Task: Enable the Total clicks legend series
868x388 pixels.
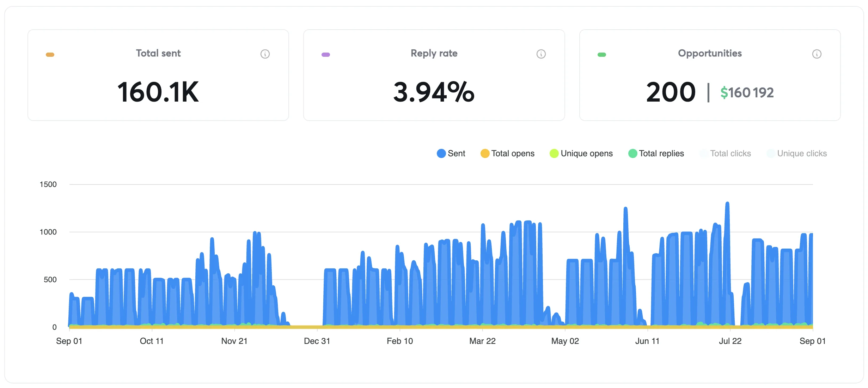Action: pos(725,153)
